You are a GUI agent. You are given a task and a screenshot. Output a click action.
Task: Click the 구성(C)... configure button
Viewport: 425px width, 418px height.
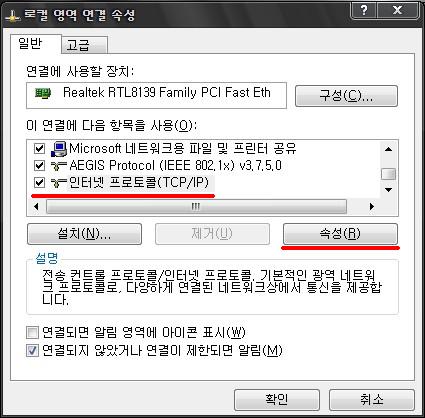point(346,96)
